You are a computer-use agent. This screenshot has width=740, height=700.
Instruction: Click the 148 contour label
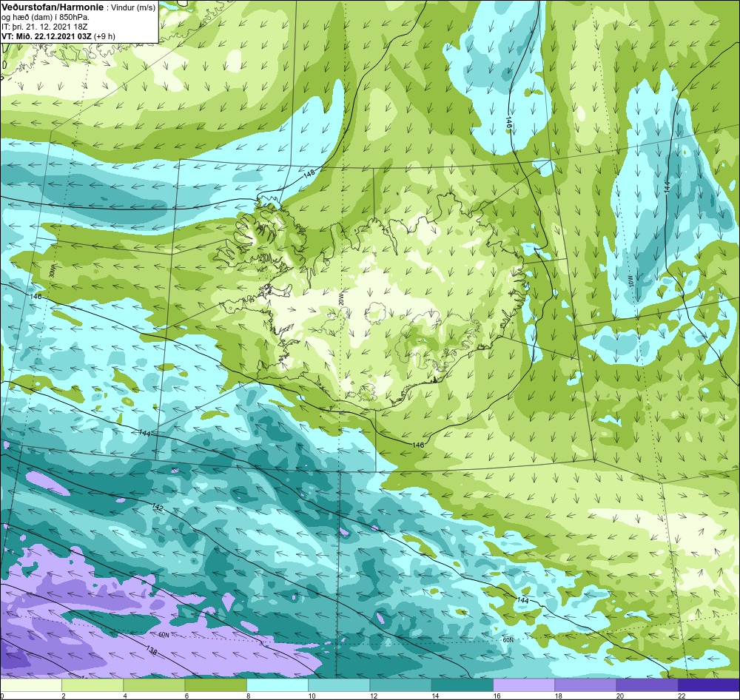coord(309,174)
